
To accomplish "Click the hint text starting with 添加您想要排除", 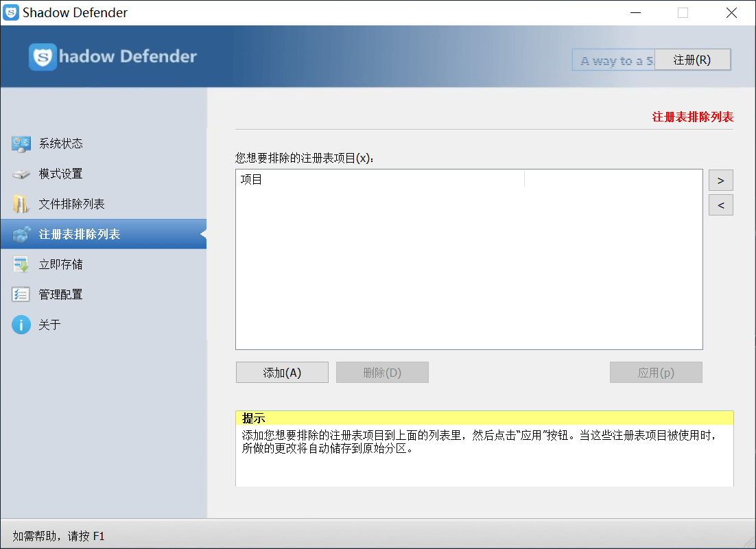I will click(480, 442).
